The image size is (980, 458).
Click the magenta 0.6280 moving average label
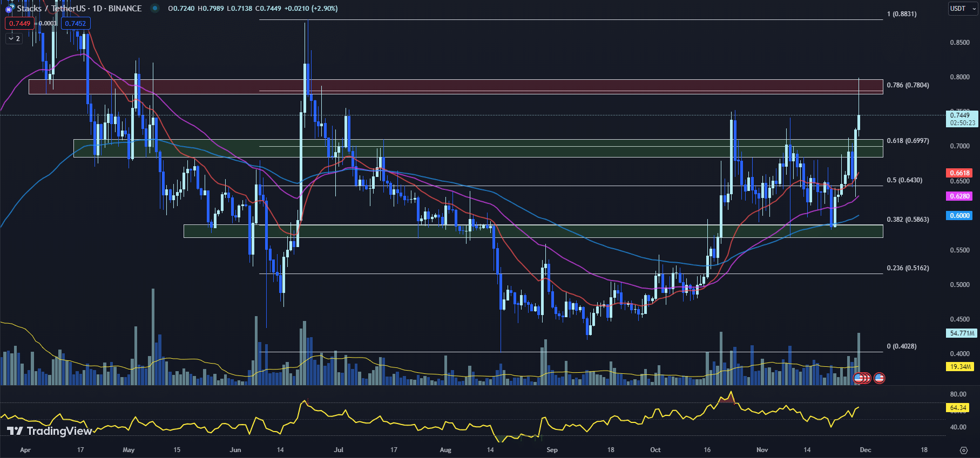tap(959, 196)
